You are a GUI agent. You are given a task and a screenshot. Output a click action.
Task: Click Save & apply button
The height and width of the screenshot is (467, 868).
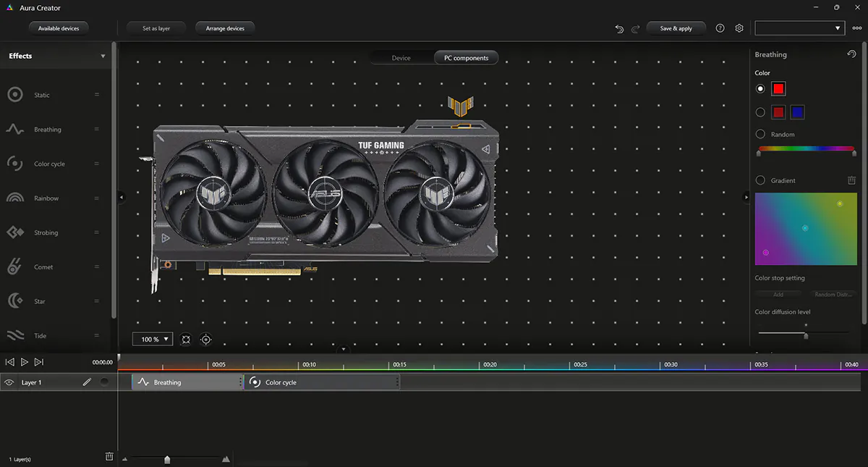tap(676, 28)
